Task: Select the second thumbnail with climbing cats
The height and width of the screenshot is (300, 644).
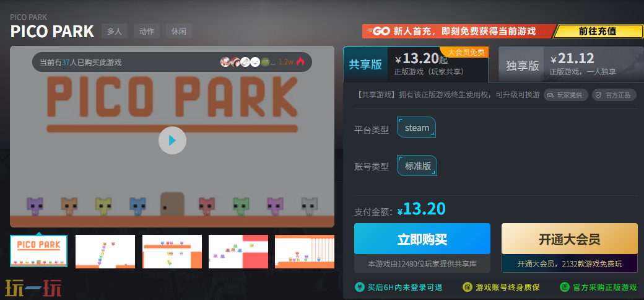Action: point(105,252)
